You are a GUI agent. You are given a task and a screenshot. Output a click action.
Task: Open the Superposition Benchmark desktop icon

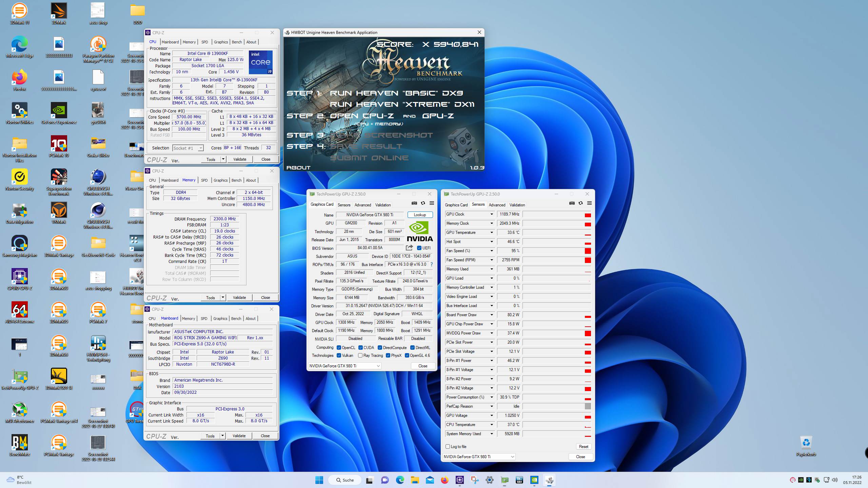pos(59,182)
